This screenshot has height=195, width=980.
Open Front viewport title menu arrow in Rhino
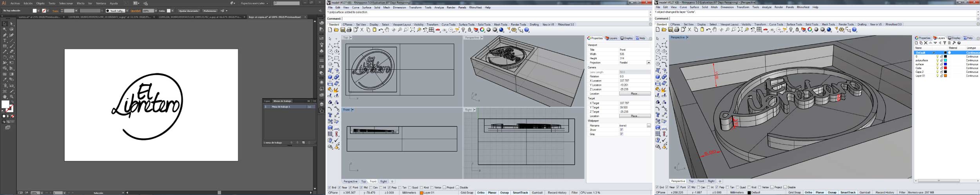coord(352,110)
